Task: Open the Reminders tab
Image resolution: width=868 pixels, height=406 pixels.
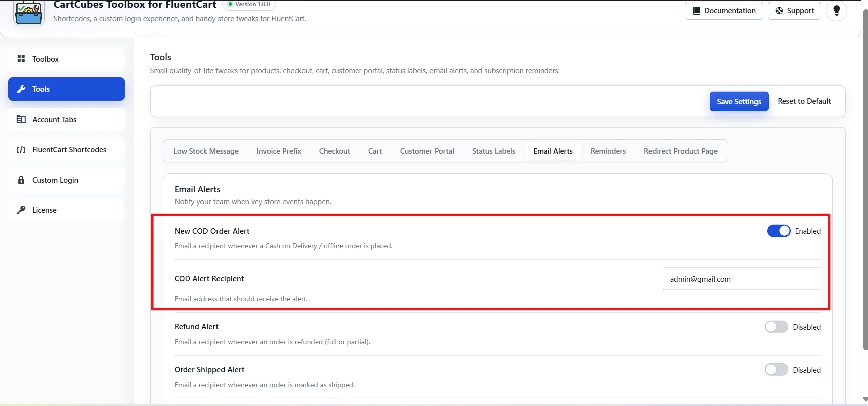Action: [x=608, y=151]
